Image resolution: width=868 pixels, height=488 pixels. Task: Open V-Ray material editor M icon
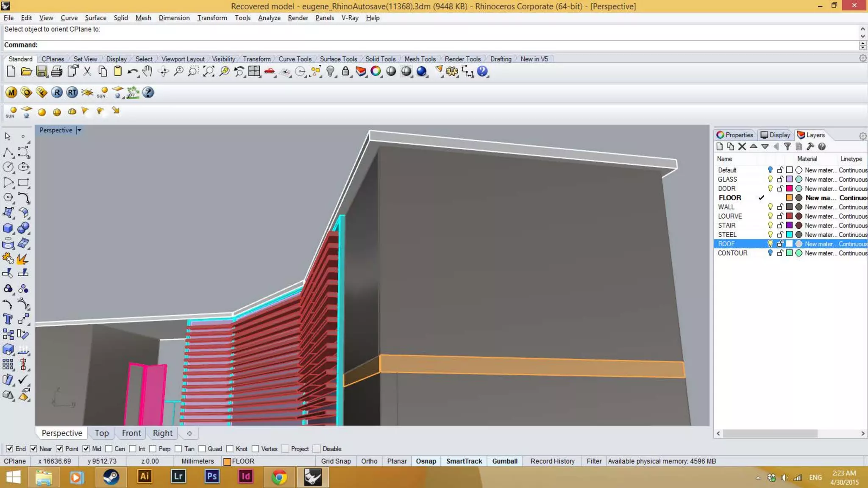click(11, 92)
